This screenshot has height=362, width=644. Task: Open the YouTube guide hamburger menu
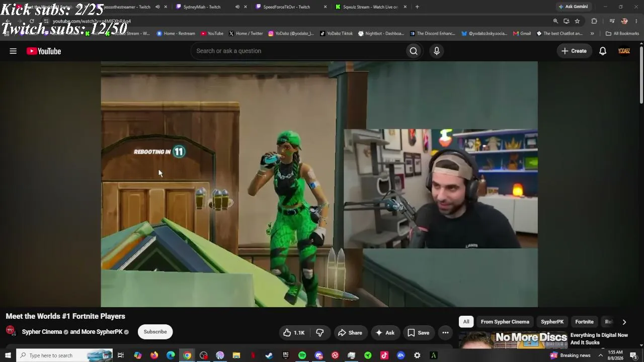click(x=13, y=51)
